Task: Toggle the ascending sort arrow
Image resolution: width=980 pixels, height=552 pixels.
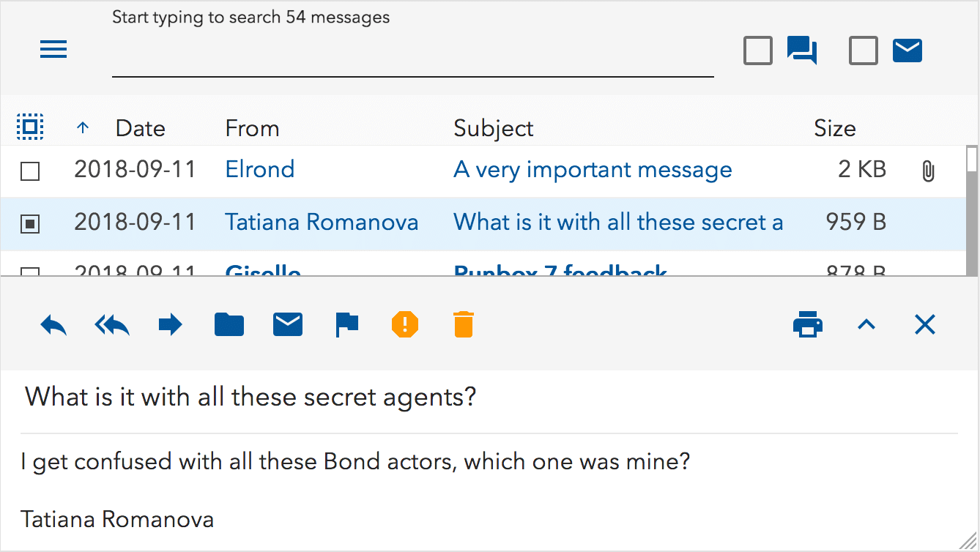Action: click(83, 127)
